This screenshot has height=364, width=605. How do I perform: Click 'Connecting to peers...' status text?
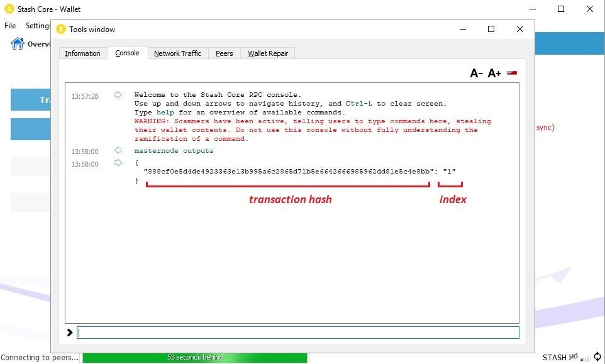tap(40, 358)
